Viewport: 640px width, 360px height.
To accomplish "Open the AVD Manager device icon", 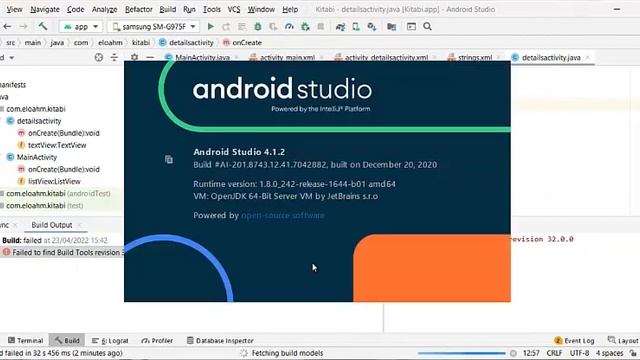I will point(356,27).
